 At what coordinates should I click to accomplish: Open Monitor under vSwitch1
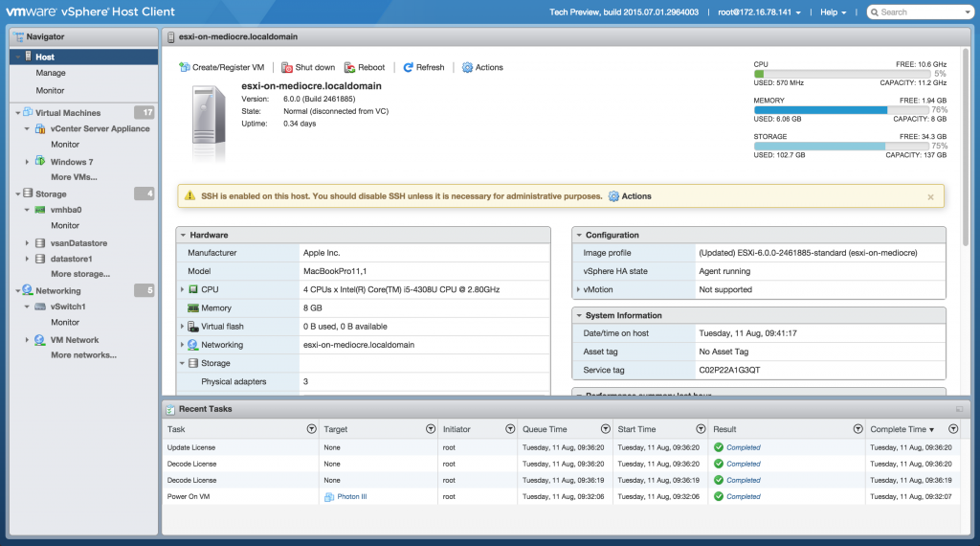click(x=65, y=323)
